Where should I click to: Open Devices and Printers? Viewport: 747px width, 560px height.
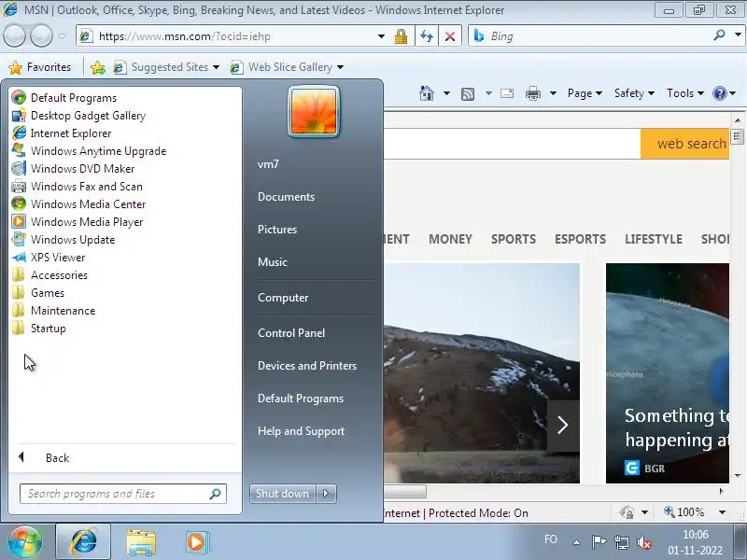[307, 366]
